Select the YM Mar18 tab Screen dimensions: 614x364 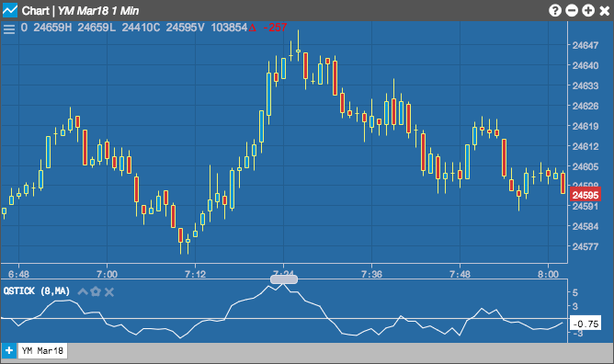point(42,351)
